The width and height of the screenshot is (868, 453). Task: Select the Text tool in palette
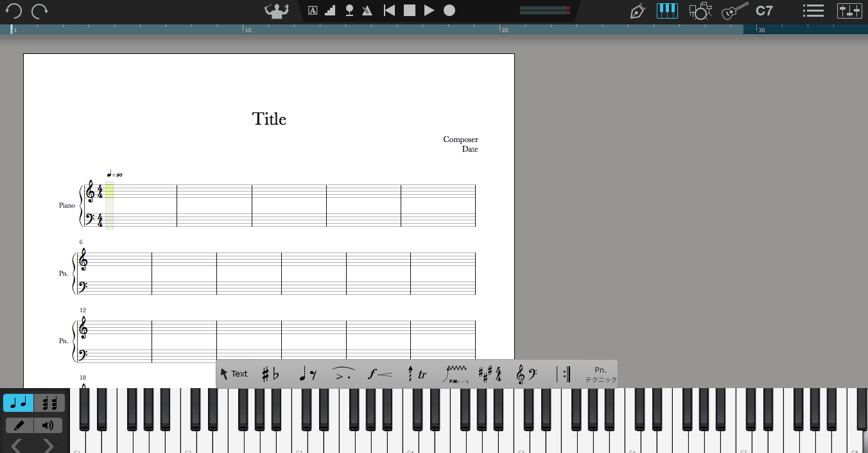[234, 374]
